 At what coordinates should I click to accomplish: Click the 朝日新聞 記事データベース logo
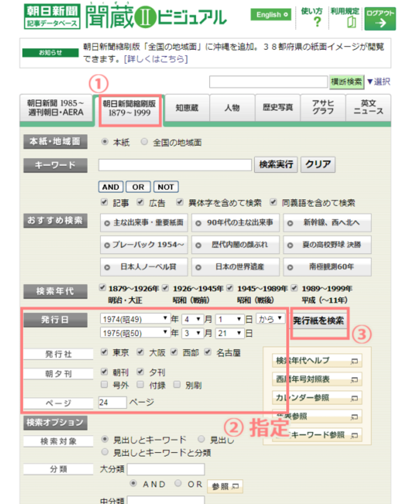coord(52,16)
